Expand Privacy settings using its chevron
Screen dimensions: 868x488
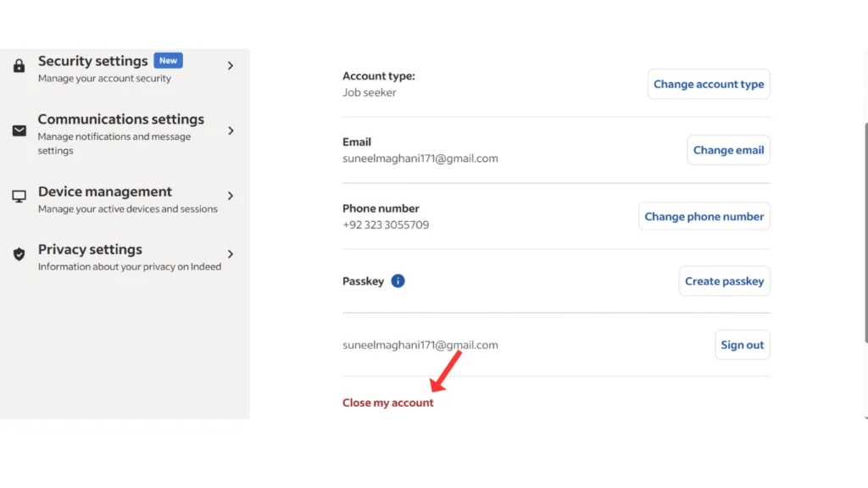[231, 254]
